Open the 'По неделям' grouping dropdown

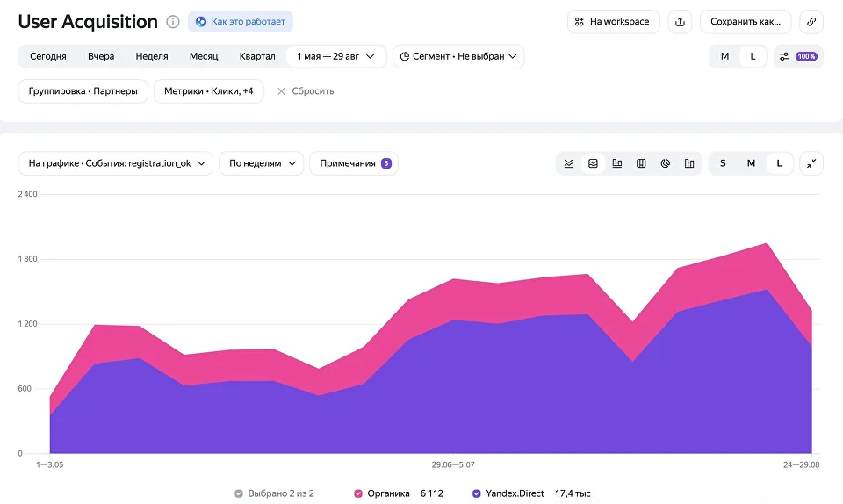[x=262, y=163]
